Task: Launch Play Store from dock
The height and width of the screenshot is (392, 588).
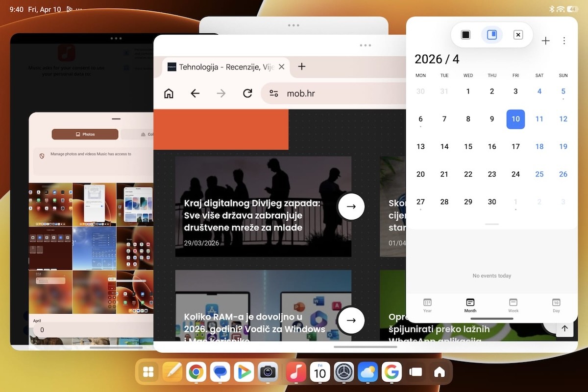Action: (x=244, y=372)
